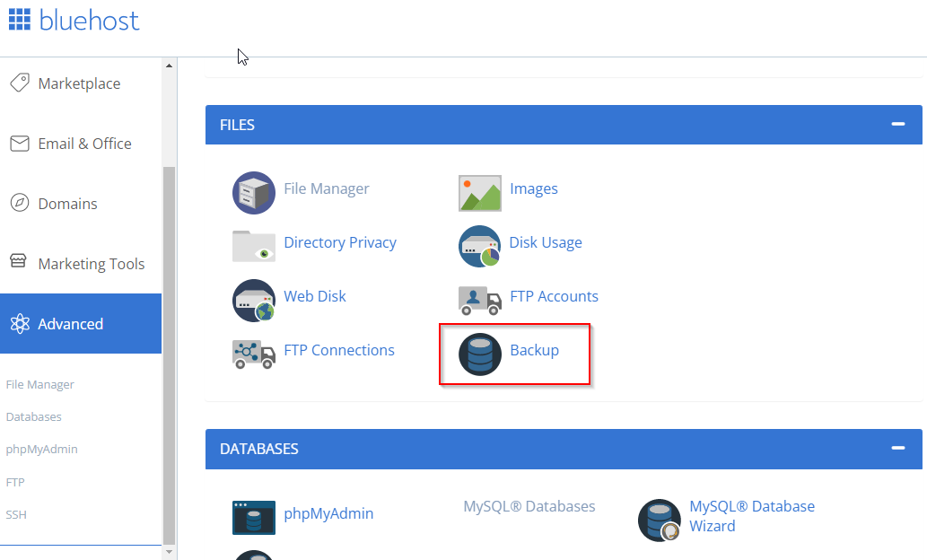
Task: Click the bluehost brand name
Action: pyautogui.click(x=89, y=21)
